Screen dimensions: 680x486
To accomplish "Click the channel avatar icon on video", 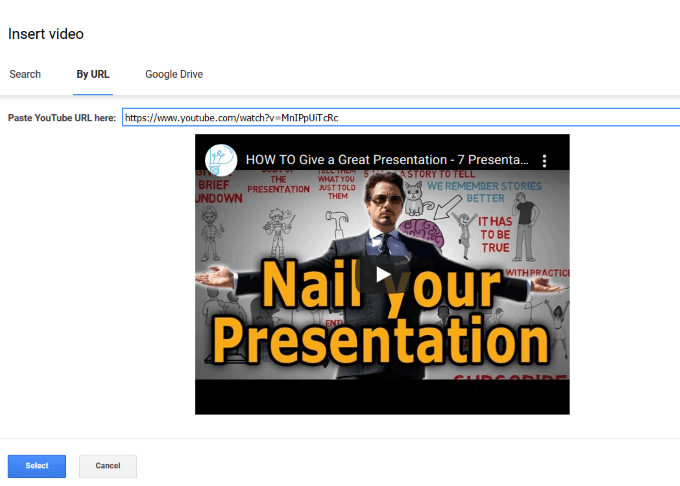I will point(219,160).
